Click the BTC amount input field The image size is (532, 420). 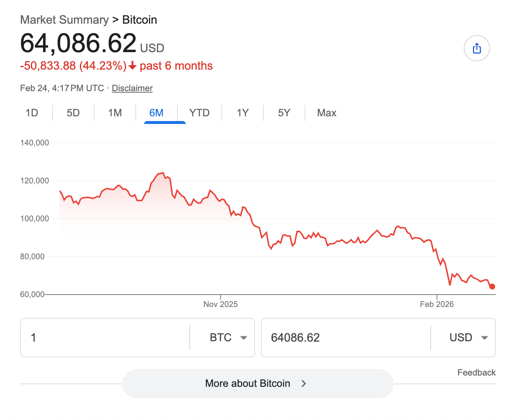tap(106, 338)
